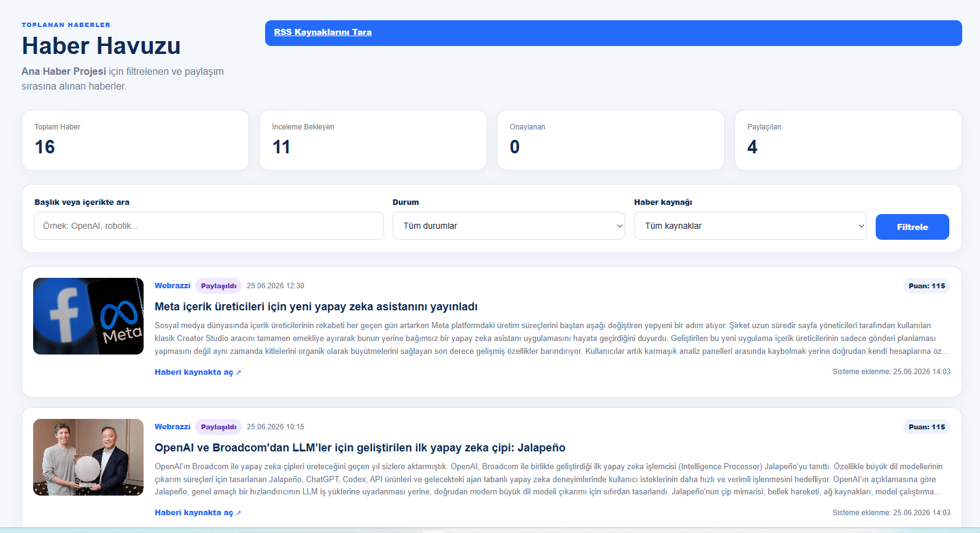Select the Meta içerik üreticileri headline
This screenshot has width=980, height=533.
(x=316, y=307)
